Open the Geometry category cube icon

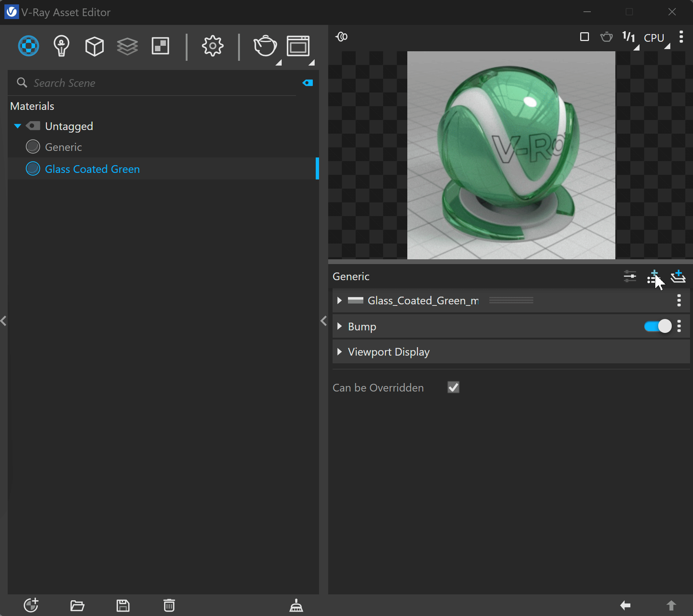coord(94,46)
